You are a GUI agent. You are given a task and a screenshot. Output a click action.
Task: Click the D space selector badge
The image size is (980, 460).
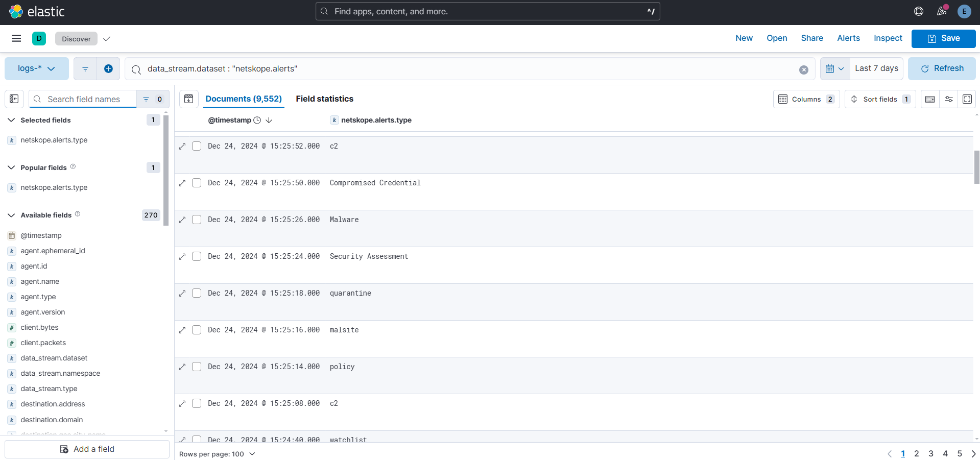click(39, 38)
